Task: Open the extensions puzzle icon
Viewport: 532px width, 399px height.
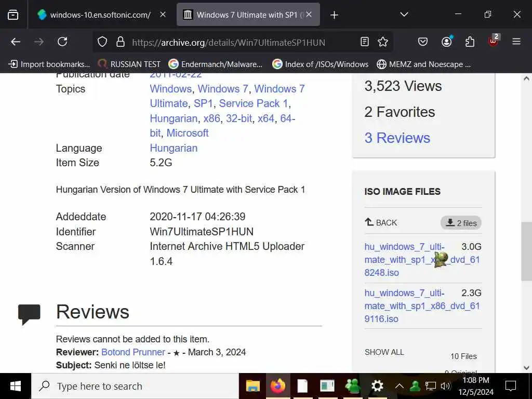Action: click(470, 42)
